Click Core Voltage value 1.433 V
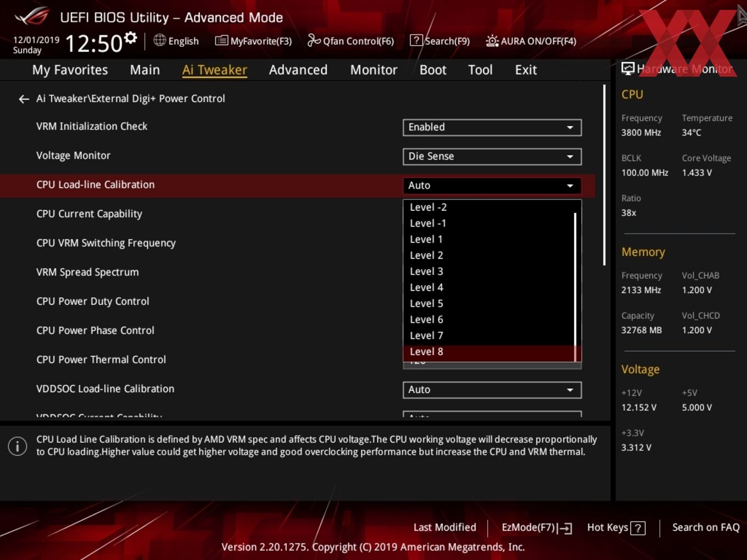This screenshot has width=747, height=560. click(696, 172)
